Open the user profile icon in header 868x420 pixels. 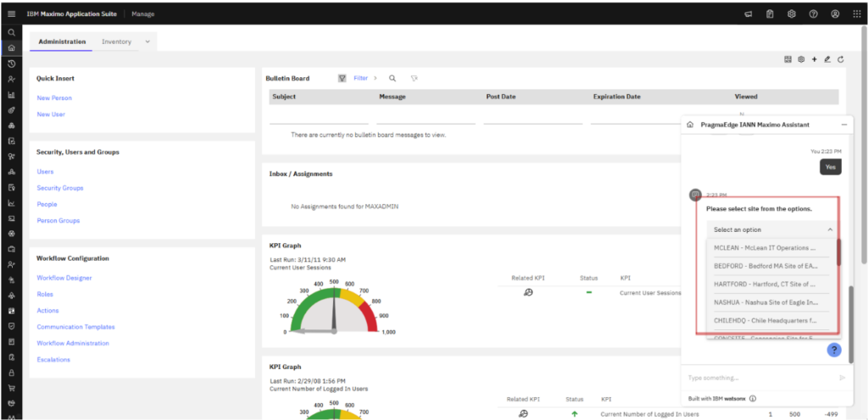click(x=835, y=14)
